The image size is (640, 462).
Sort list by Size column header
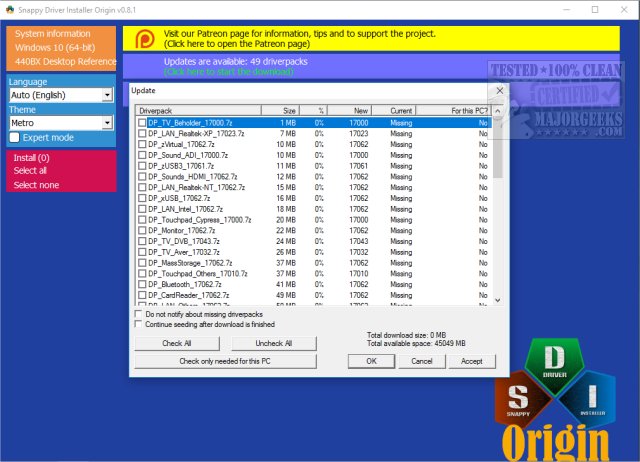(x=280, y=111)
